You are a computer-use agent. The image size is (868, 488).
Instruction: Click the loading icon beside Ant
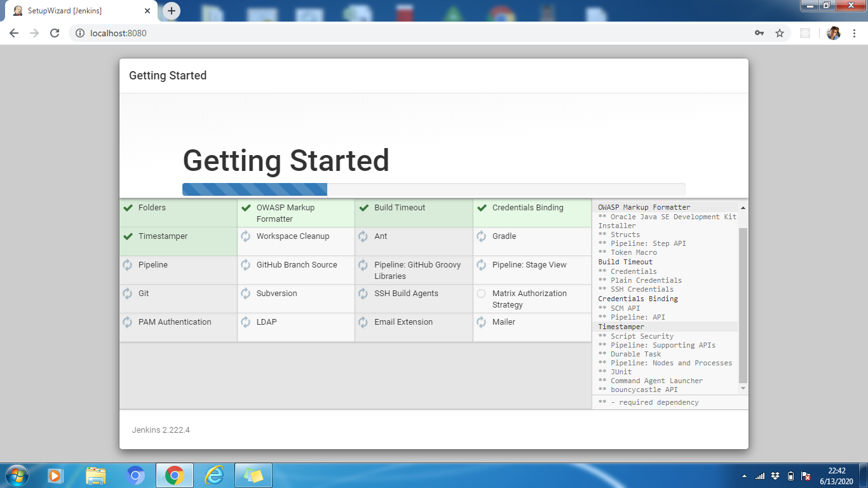click(x=363, y=236)
